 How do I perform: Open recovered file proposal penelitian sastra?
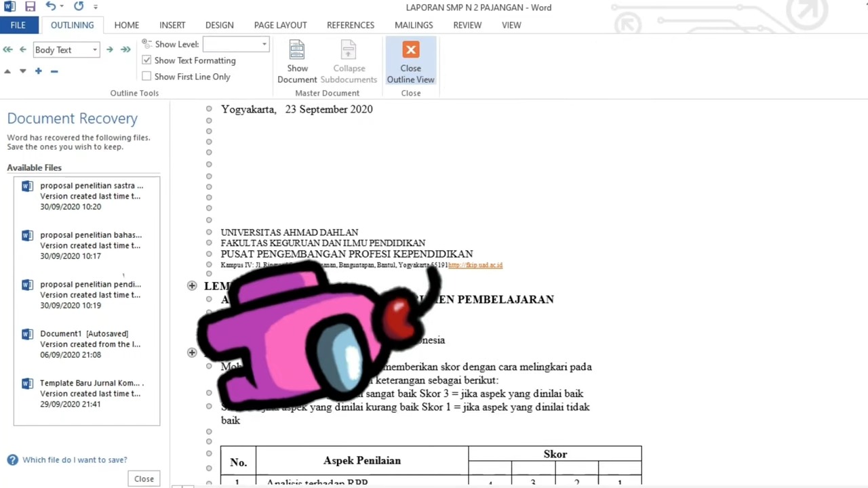pyautogui.click(x=87, y=196)
